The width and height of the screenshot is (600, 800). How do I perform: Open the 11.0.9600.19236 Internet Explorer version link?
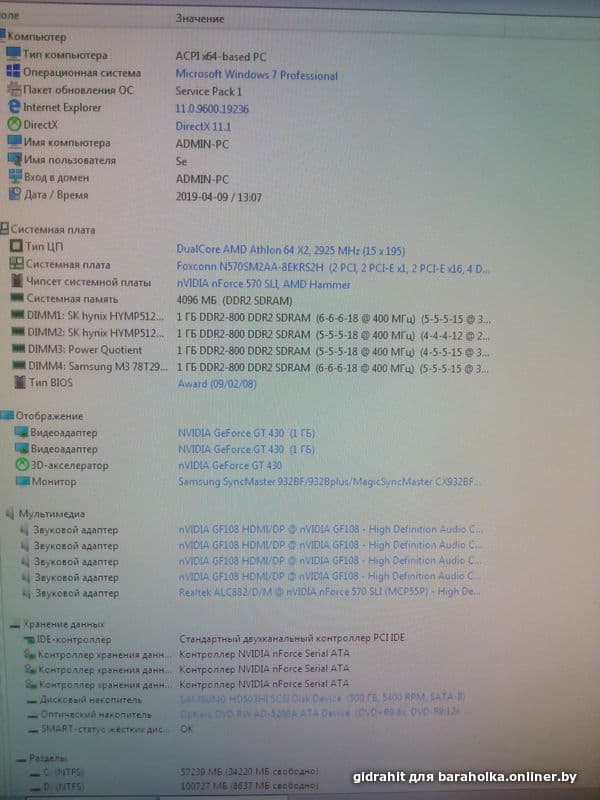click(212, 109)
